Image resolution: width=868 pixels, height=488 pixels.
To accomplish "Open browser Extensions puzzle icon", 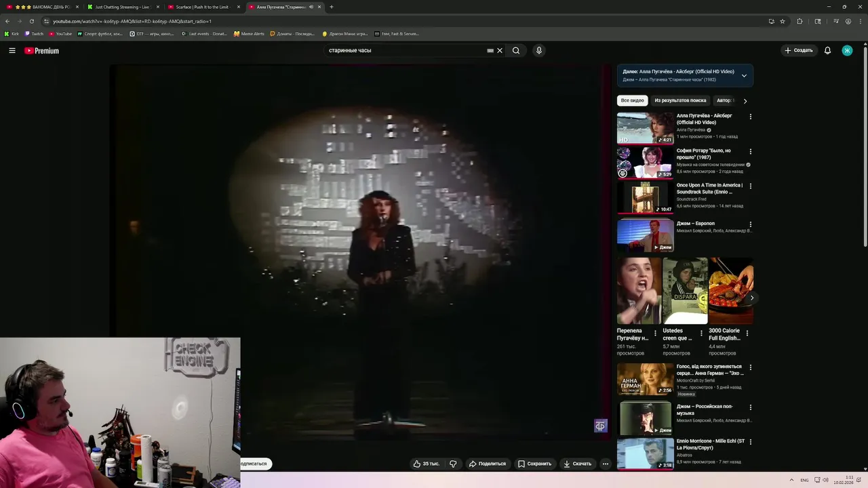I will [800, 21].
